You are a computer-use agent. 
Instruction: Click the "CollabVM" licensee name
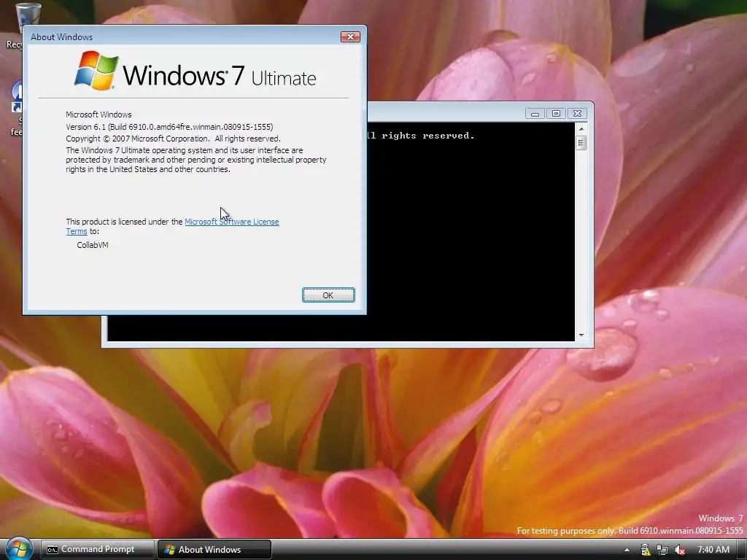coord(93,245)
